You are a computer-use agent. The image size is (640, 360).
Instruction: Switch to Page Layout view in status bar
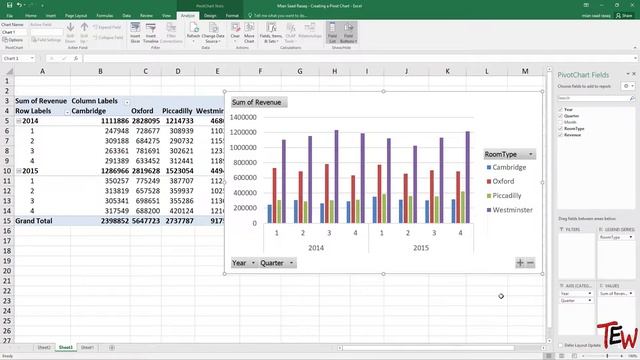coord(562,356)
